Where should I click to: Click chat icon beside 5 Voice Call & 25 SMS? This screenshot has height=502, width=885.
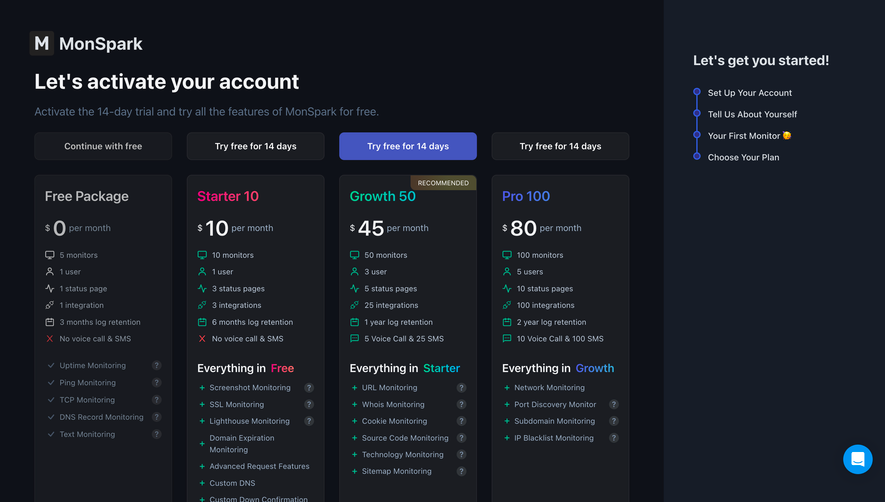[354, 338]
